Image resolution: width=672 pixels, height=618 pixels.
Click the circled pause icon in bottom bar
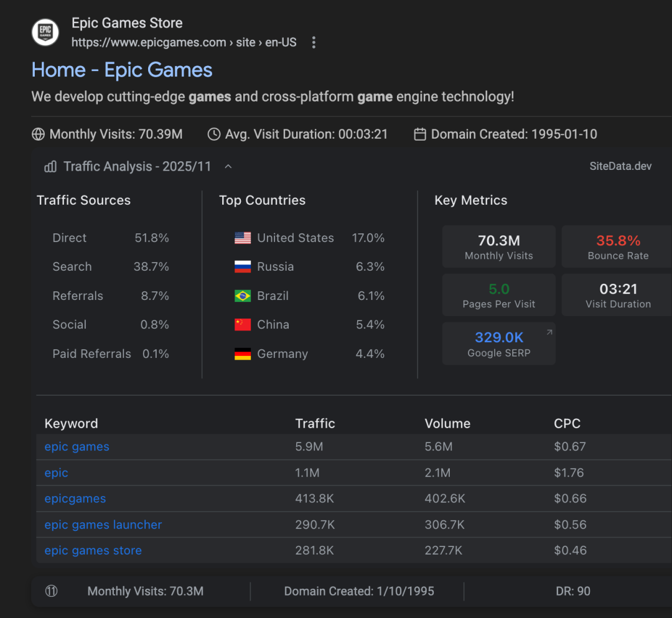tap(52, 591)
